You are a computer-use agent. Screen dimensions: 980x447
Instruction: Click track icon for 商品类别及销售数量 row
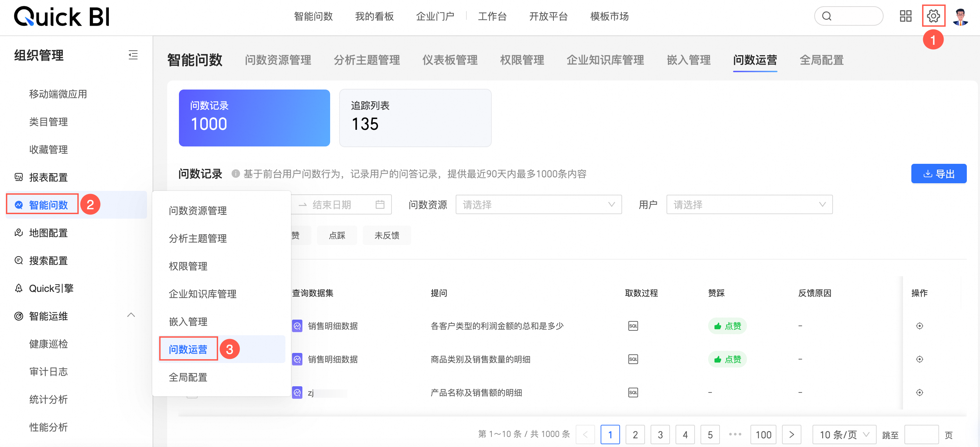tap(919, 359)
